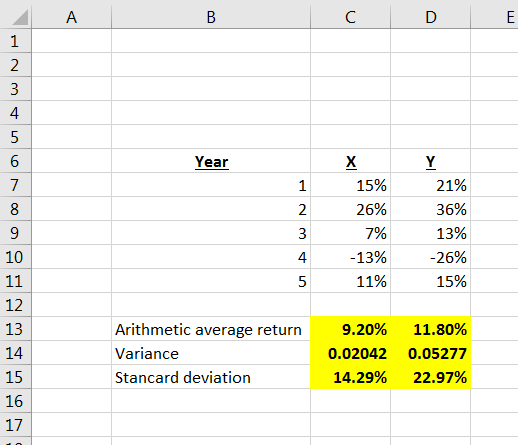This screenshot has height=445, width=518.
Task: Select row 14 header
Action: [x=15, y=353]
